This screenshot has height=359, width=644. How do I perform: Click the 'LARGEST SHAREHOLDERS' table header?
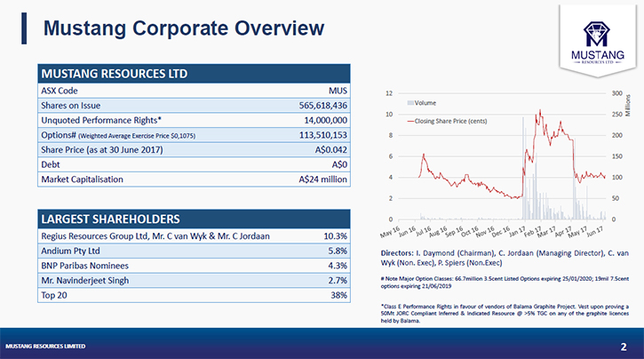[194, 219]
